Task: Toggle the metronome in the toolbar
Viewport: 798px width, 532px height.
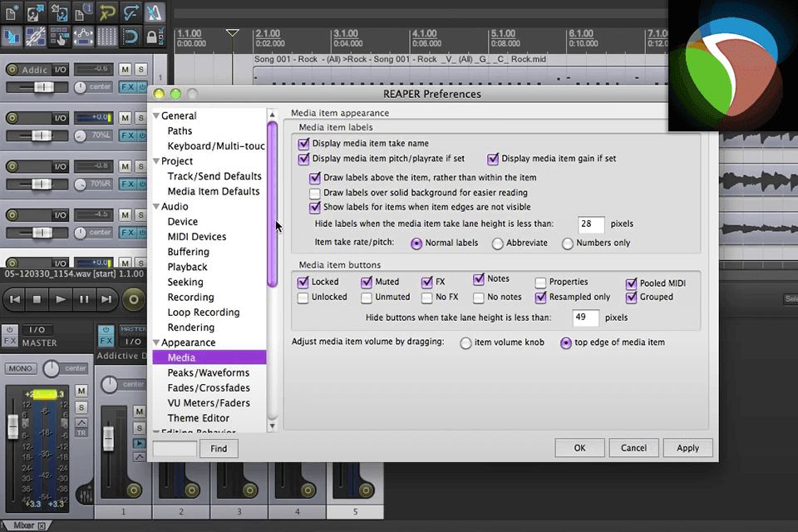Action: coord(155,12)
